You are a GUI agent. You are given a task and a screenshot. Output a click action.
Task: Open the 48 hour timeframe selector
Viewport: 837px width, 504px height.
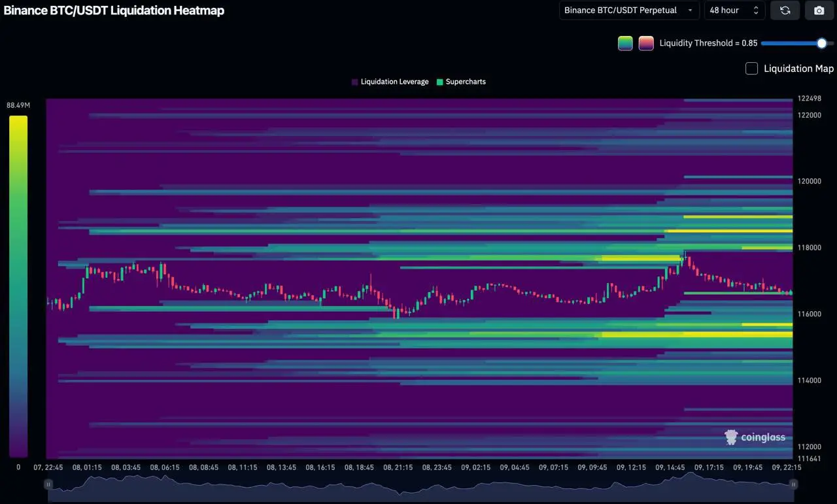coord(734,10)
